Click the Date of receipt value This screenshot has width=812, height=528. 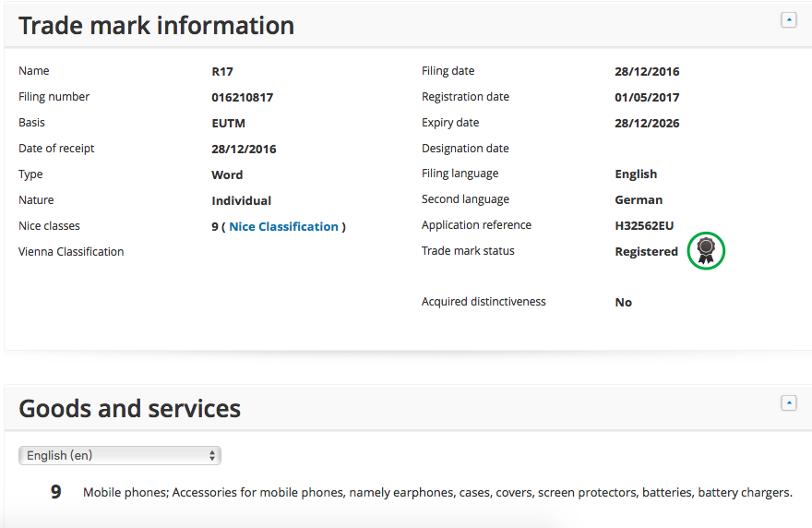(244, 149)
